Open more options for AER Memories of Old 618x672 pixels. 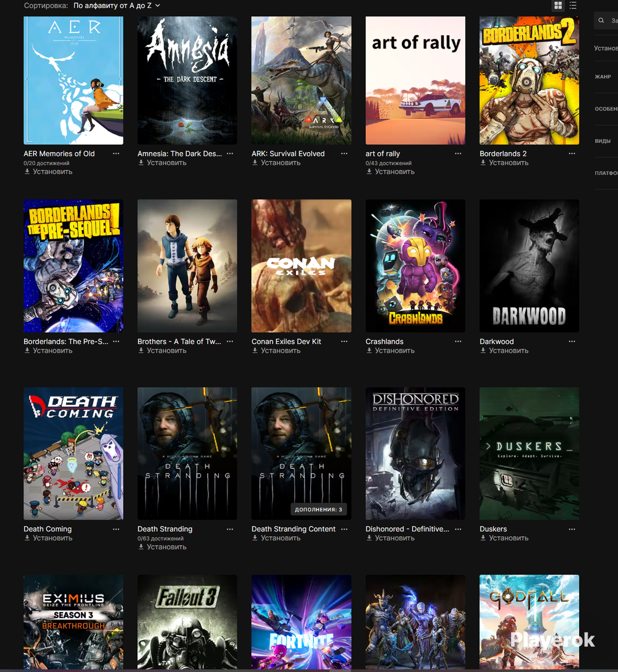pyautogui.click(x=116, y=153)
